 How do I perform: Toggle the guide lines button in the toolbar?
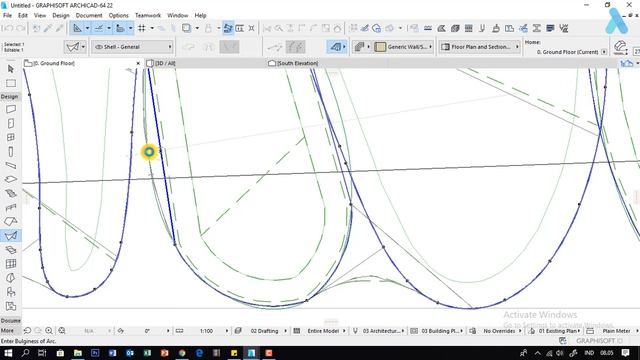click(99, 28)
